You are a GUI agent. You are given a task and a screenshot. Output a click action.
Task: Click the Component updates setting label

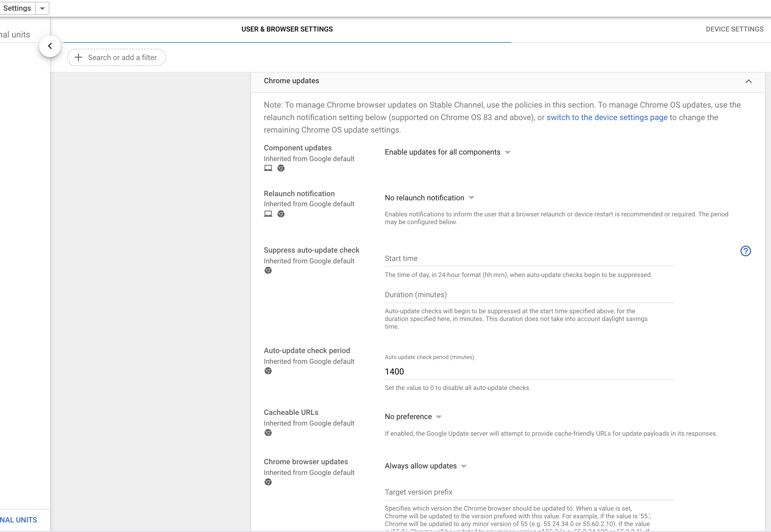tap(297, 148)
